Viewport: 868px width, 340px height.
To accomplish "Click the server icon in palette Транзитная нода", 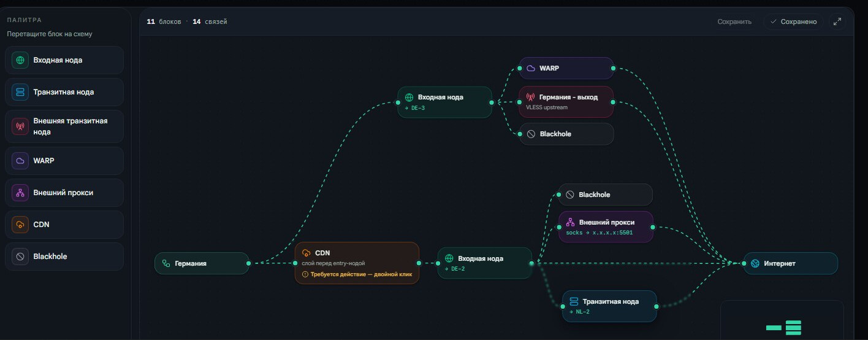I will (20, 92).
